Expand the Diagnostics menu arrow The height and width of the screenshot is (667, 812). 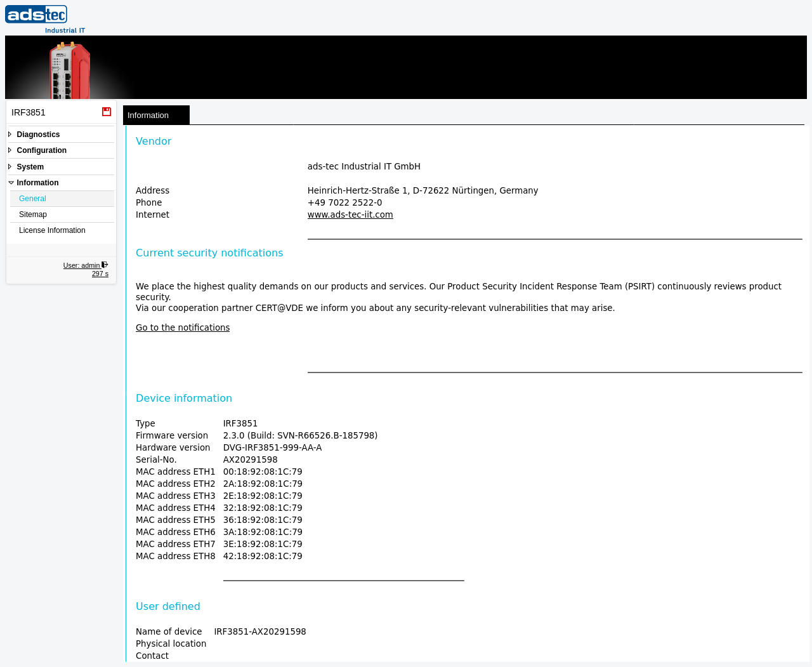click(x=10, y=135)
